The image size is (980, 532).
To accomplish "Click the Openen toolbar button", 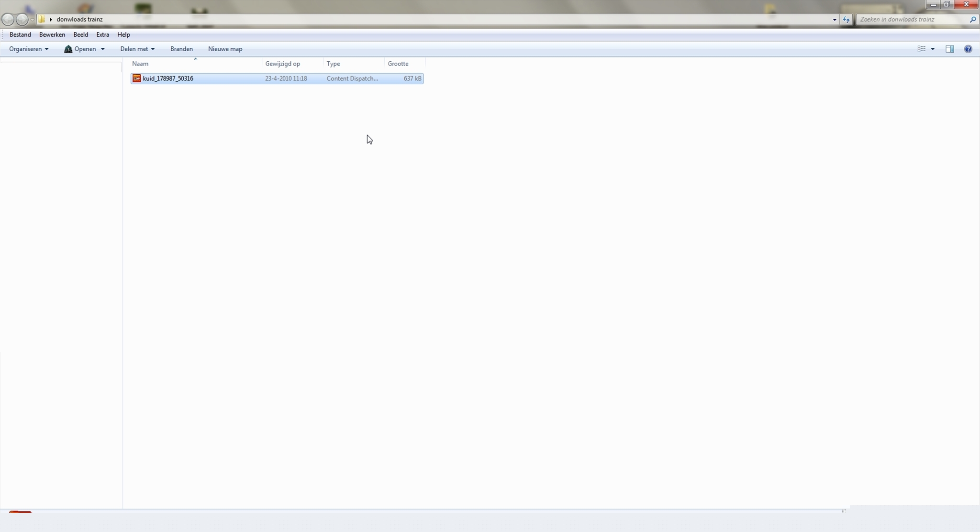I will coord(80,49).
